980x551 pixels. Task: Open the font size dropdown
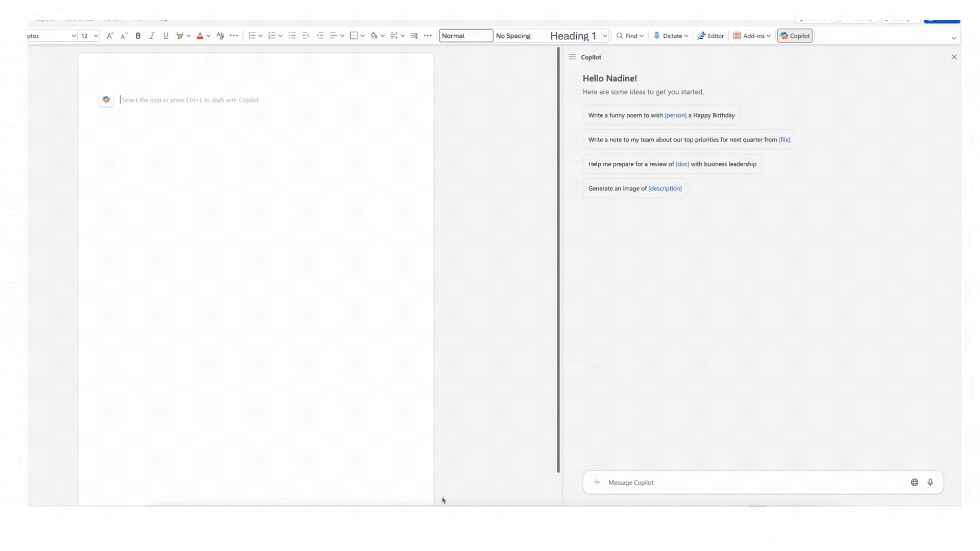click(95, 36)
